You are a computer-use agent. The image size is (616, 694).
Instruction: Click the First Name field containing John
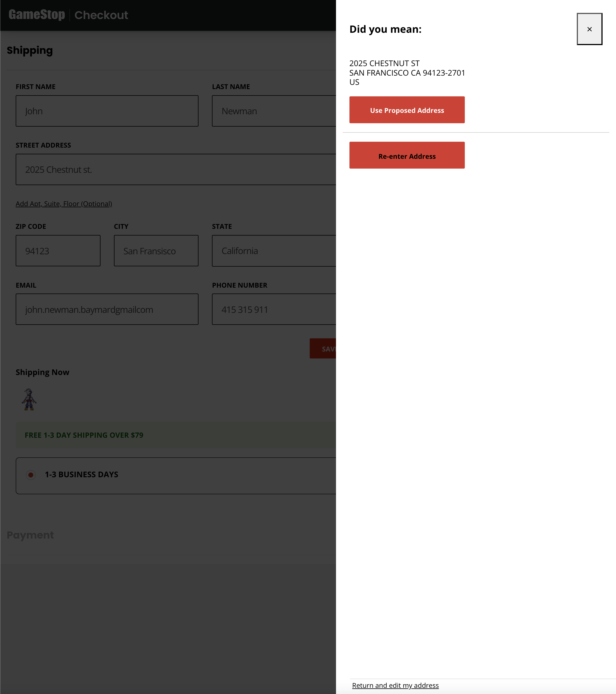[x=107, y=111]
